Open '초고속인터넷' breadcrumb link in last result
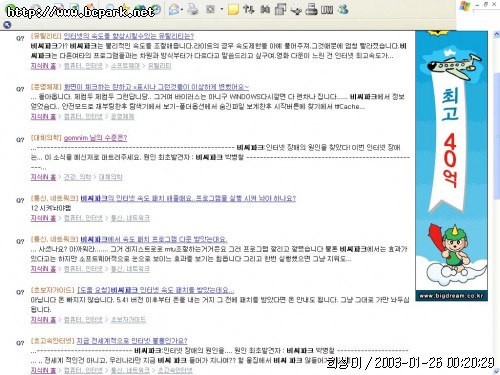Image resolution: width=500 pixels, height=375 pixels. tap(175, 370)
